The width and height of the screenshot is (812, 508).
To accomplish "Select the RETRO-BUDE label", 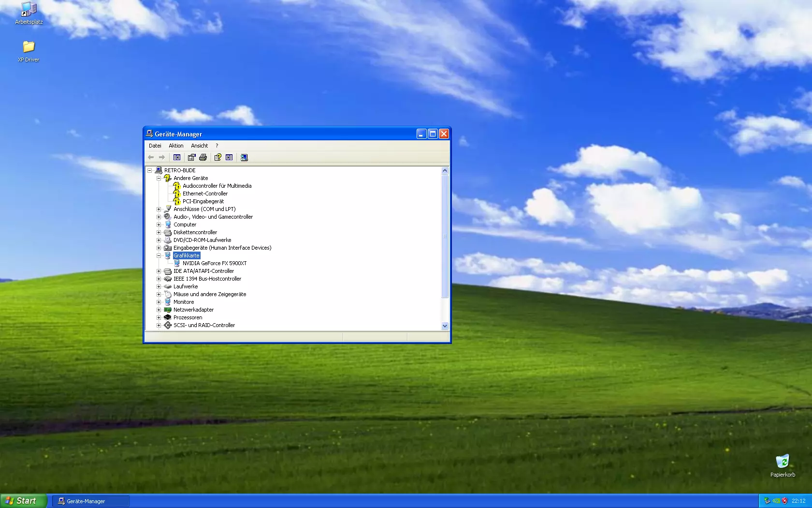I will tap(180, 170).
